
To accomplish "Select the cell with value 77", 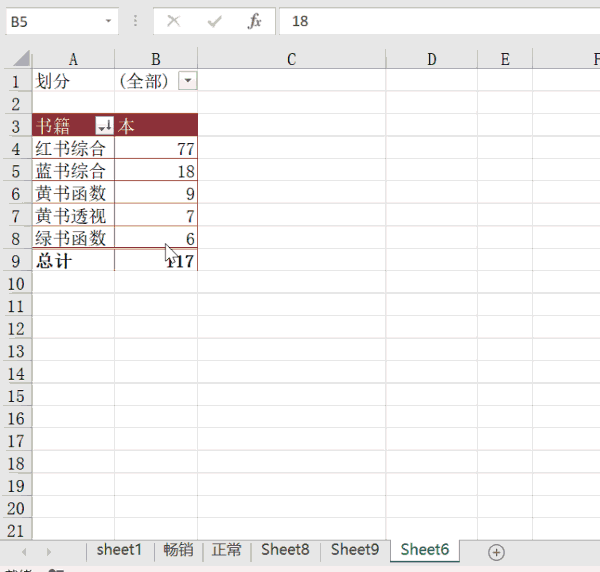I will coord(156,148).
